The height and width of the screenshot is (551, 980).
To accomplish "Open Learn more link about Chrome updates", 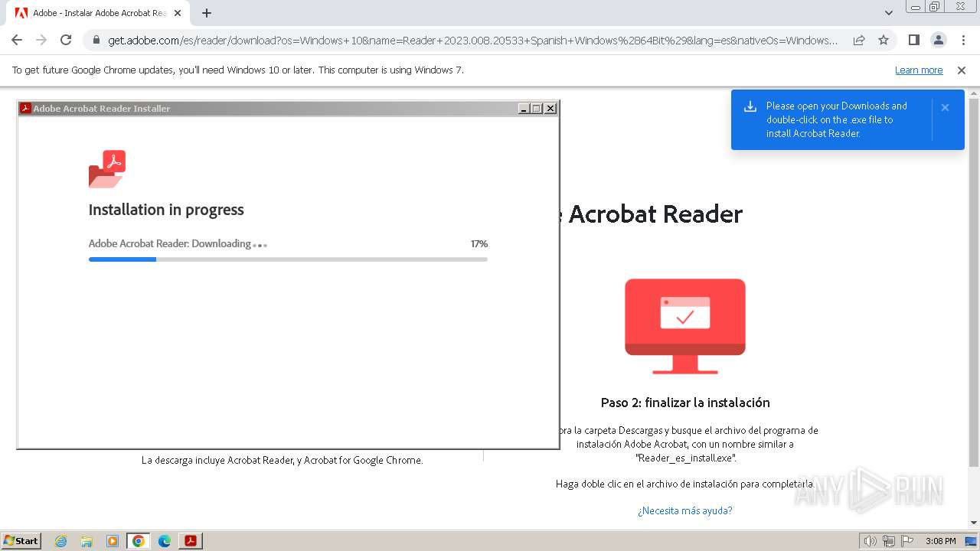I will coord(919,70).
